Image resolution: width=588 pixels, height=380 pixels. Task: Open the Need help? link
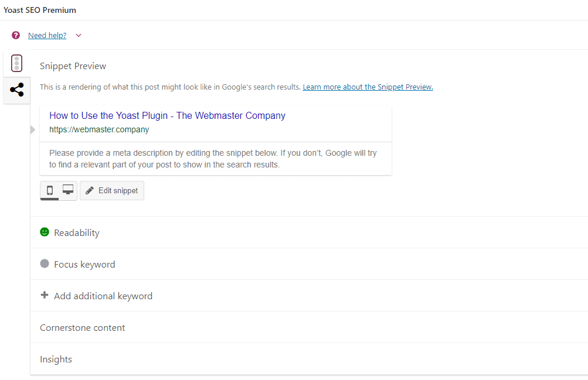tap(47, 36)
